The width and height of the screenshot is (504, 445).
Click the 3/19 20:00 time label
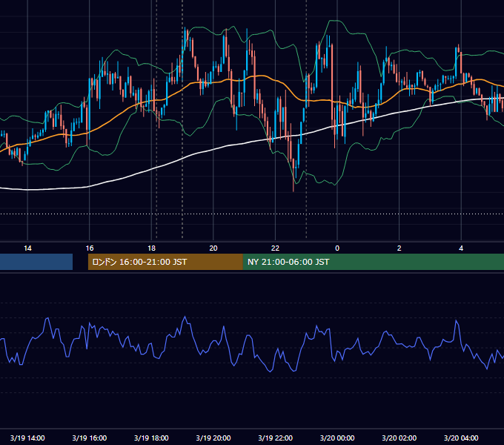213,438
